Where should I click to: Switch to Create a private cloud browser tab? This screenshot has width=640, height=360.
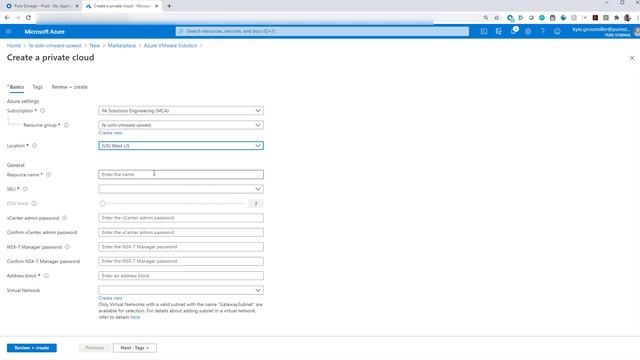click(x=122, y=6)
